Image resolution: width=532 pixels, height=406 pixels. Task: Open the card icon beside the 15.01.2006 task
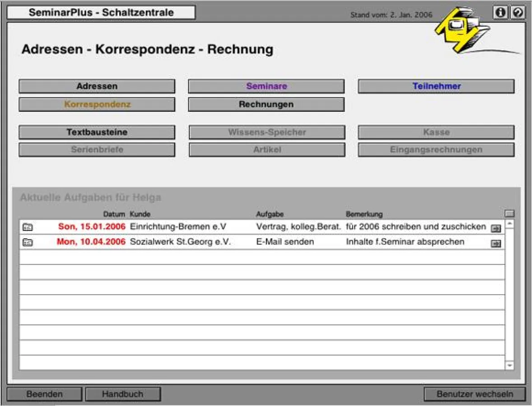tap(28, 227)
